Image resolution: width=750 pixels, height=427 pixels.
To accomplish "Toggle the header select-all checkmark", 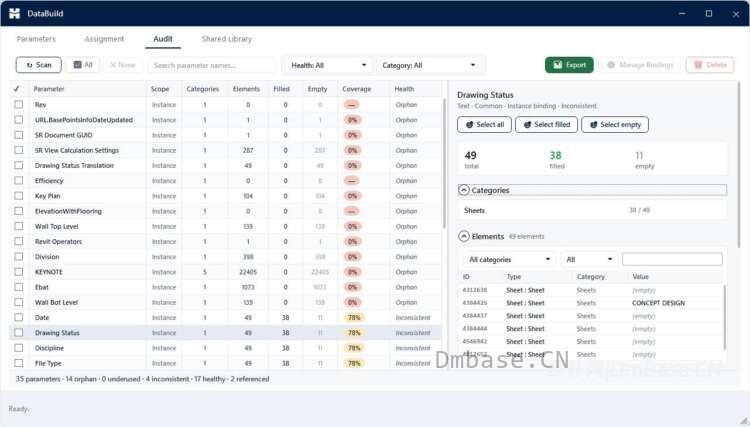I will click(17, 89).
